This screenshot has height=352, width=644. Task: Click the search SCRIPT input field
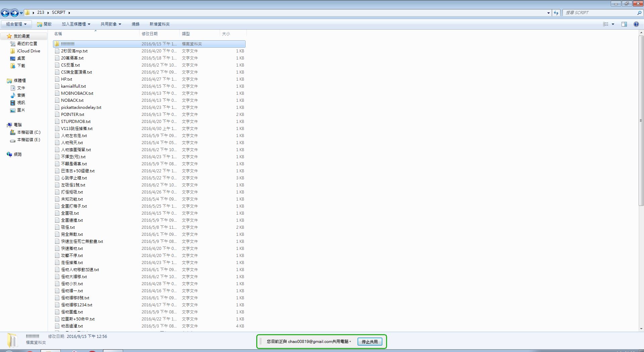pos(600,13)
